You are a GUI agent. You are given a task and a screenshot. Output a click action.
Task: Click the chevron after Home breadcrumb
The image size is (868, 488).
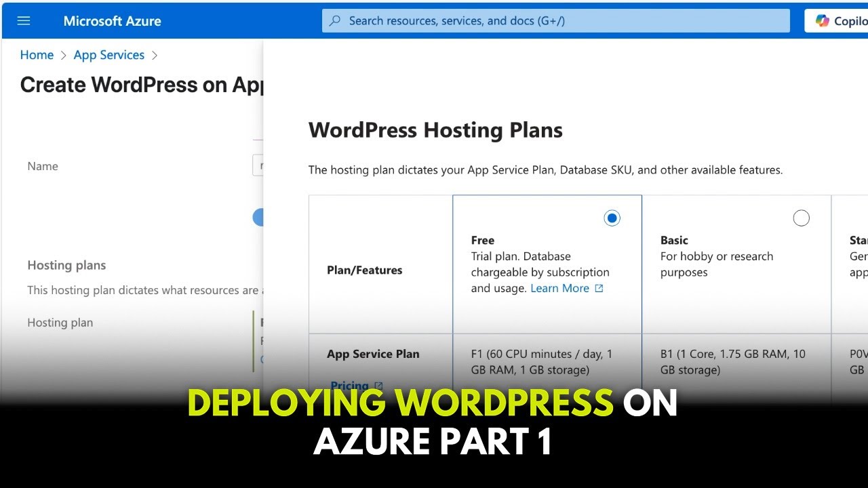[64, 56]
